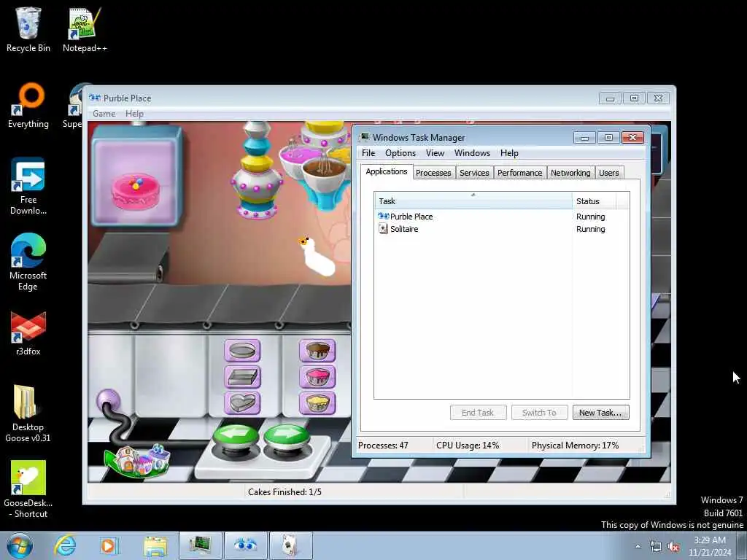This screenshot has height=560, width=747.
Task: Select the heart-shaped cake pan
Action: point(242,403)
